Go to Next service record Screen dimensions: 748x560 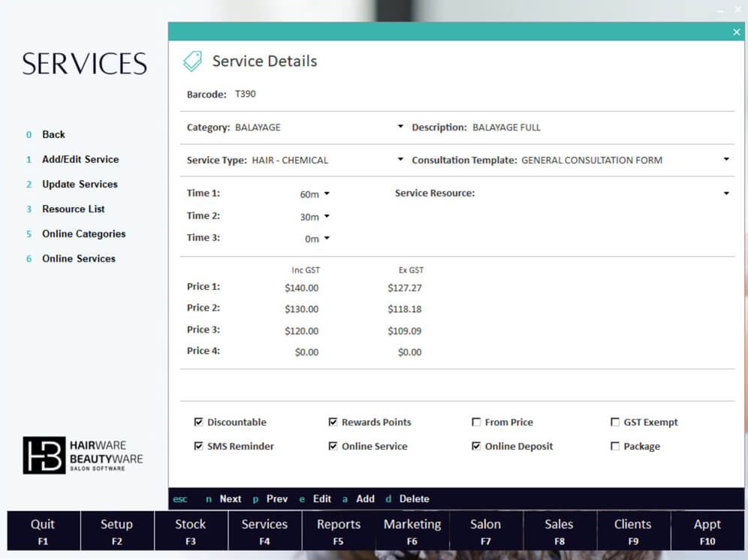click(x=231, y=499)
